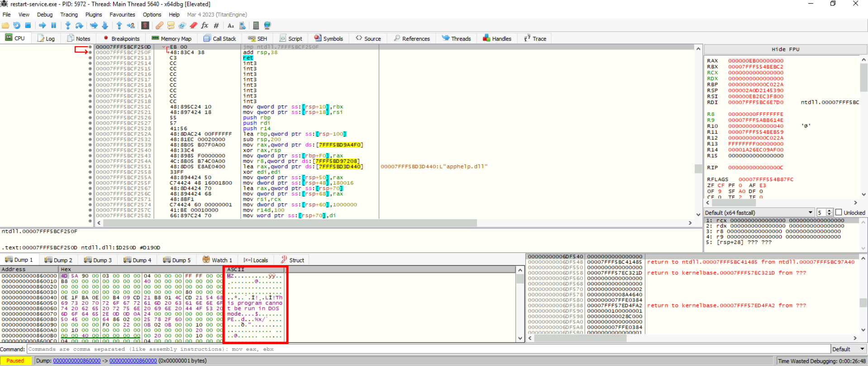
Task: Switch to the Memory Map tab
Action: (x=172, y=39)
